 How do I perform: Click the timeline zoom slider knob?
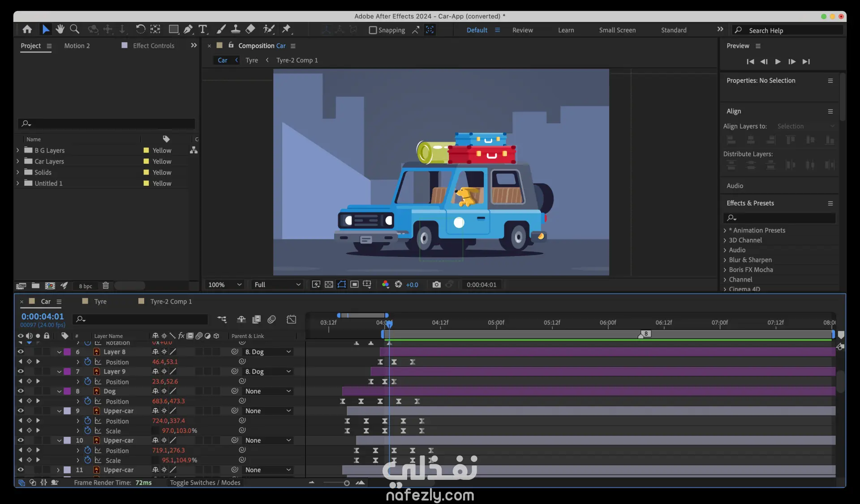(x=347, y=483)
